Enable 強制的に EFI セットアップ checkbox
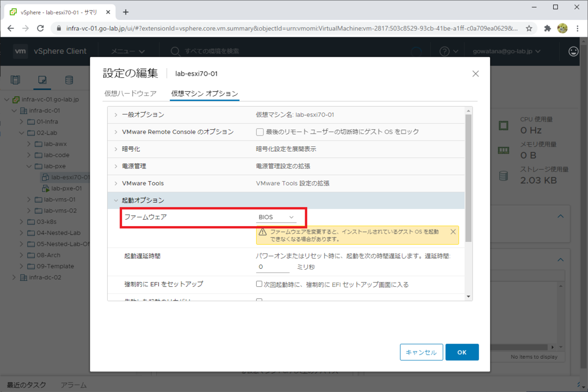Viewport: 588px width, 392px height. (x=259, y=284)
